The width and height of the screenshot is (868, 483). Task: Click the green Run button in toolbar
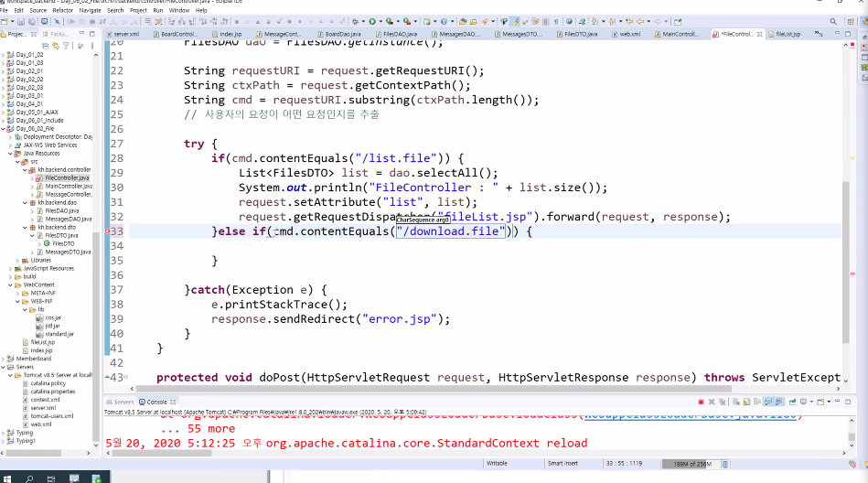coord(372,22)
